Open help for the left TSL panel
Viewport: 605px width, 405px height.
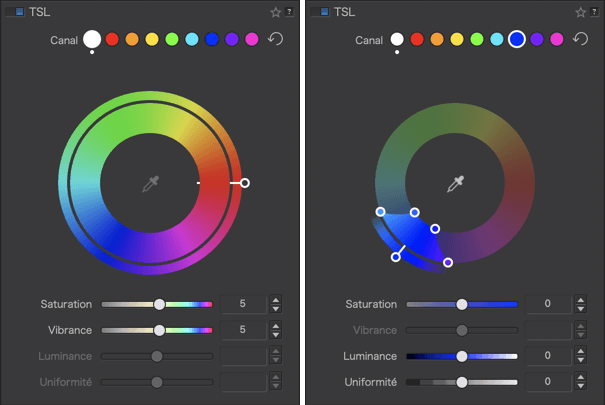tap(289, 12)
